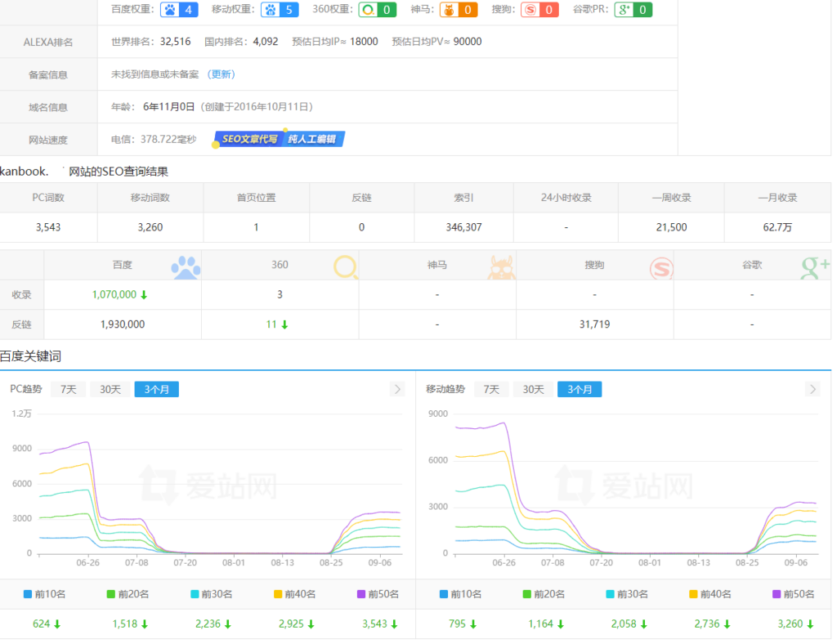Viewport: 837px width, 644px height.
Task: Click the 世界排名 value 32,516
Action: [175, 42]
